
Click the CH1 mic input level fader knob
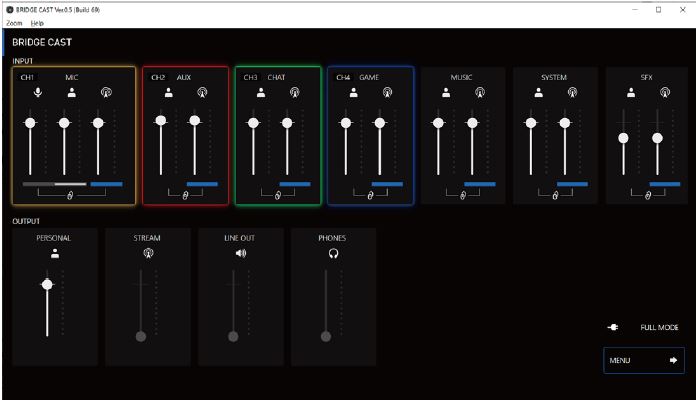(x=30, y=123)
